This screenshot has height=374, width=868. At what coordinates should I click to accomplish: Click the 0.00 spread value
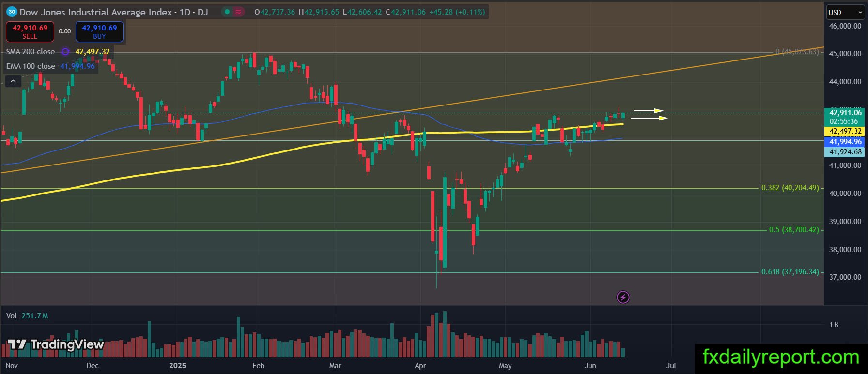[x=65, y=31]
